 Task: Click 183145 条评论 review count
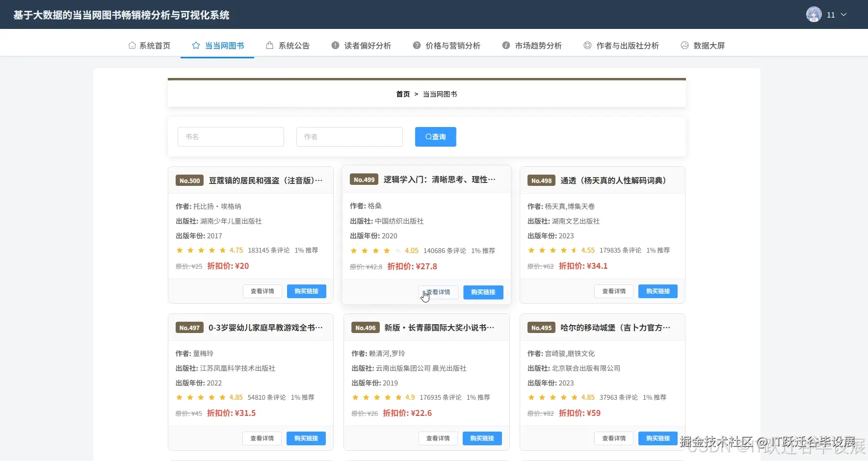[269, 250]
